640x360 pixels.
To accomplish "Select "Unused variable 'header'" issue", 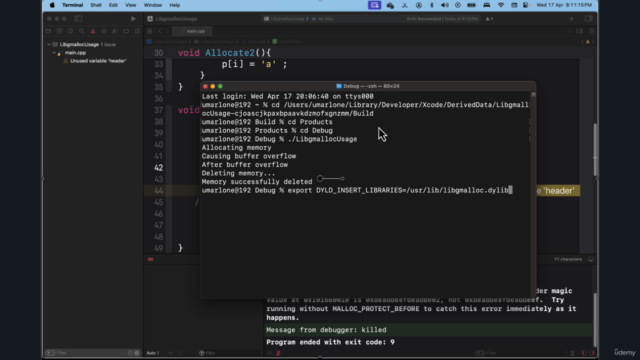I will tap(98, 61).
